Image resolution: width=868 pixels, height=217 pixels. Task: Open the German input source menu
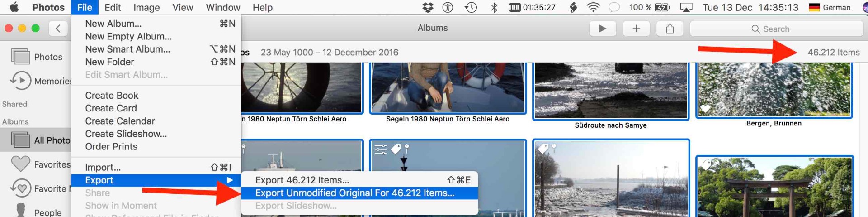coord(830,7)
